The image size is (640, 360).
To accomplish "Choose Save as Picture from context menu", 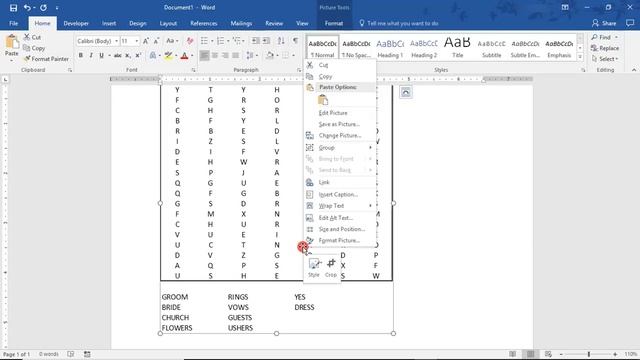I will click(340, 124).
